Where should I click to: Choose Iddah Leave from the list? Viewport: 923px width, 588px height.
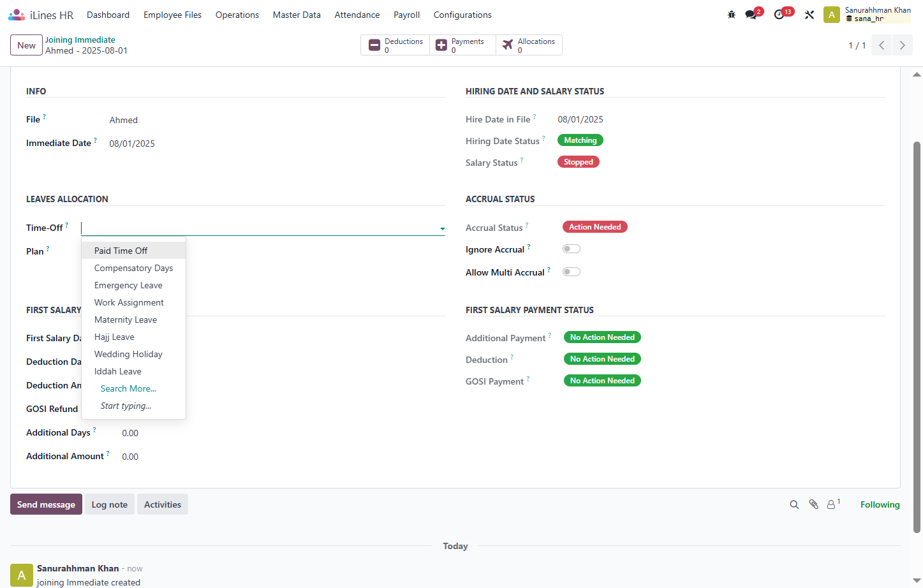pos(134,371)
